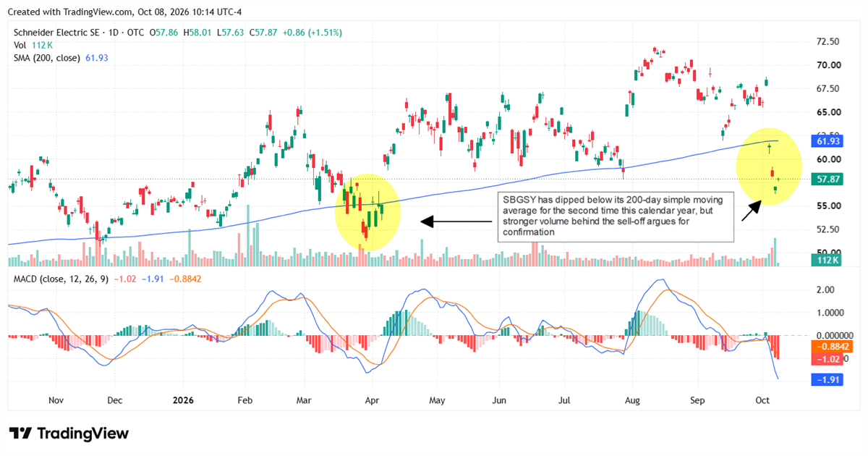The image size is (868, 456).
Task: Click the 112 K volume value in legend
Action: point(41,45)
